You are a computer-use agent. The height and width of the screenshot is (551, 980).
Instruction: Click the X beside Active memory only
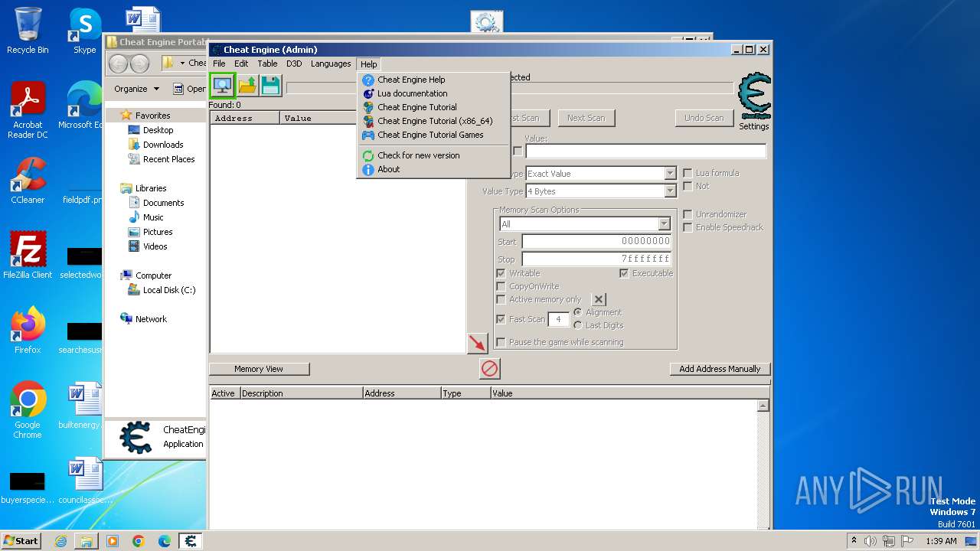click(599, 299)
